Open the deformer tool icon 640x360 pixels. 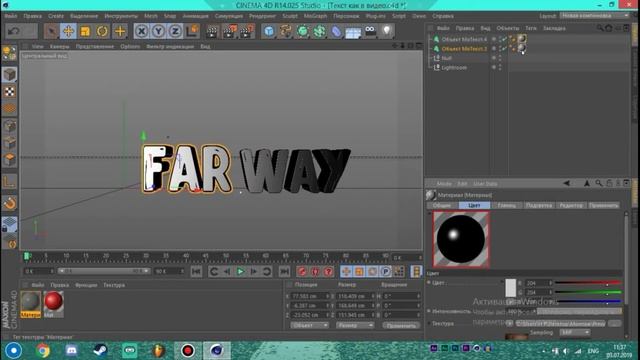tap(336, 31)
